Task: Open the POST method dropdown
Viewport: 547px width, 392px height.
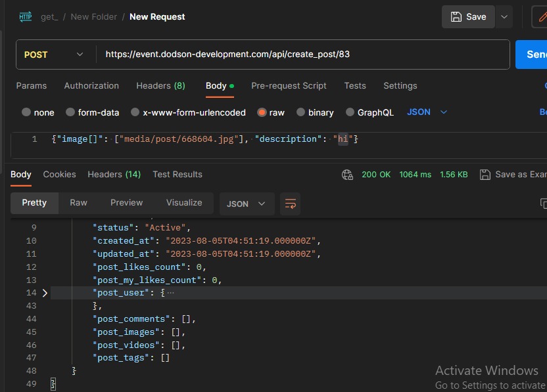Action: [x=55, y=54]
